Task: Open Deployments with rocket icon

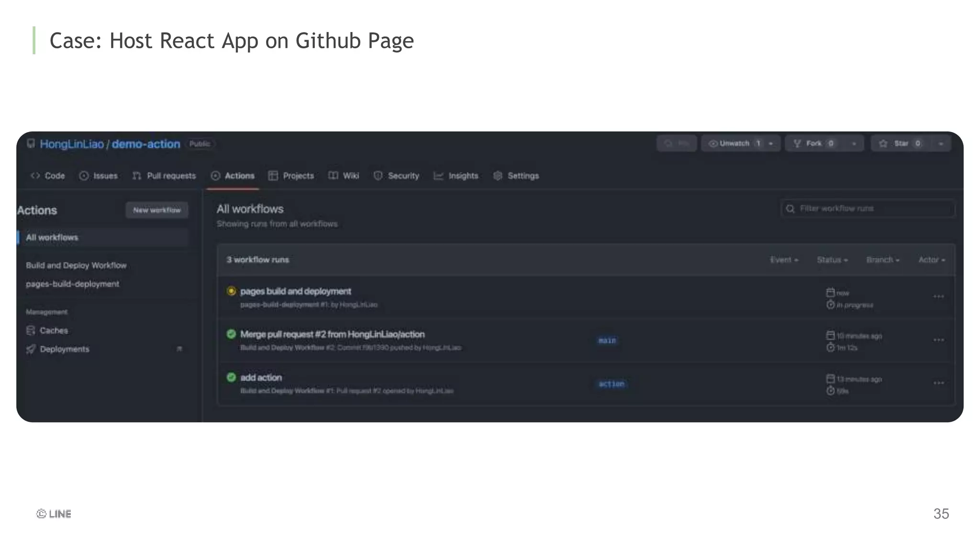Action: click(64, 349)
